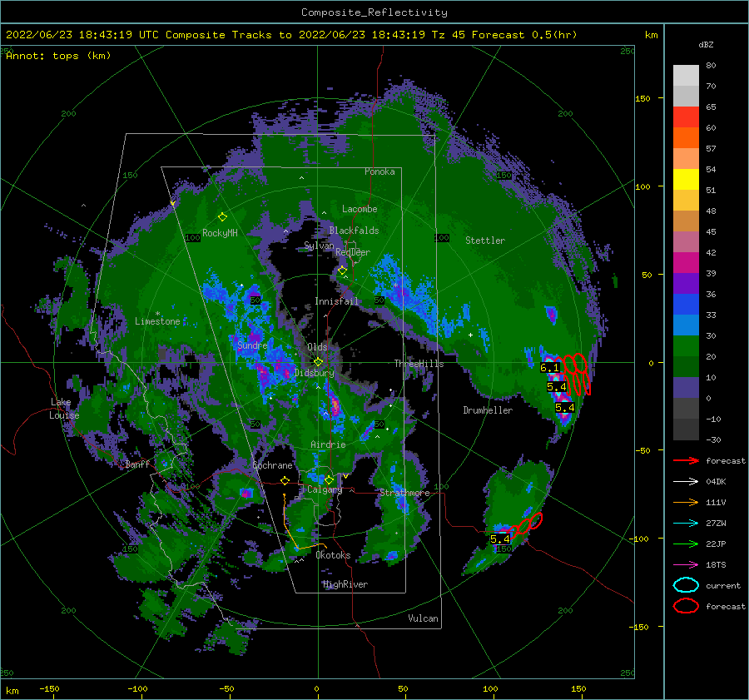Click the radar center diamond near Olds
The height and width of the screenshot is (700, 749).
coord(318,362)
